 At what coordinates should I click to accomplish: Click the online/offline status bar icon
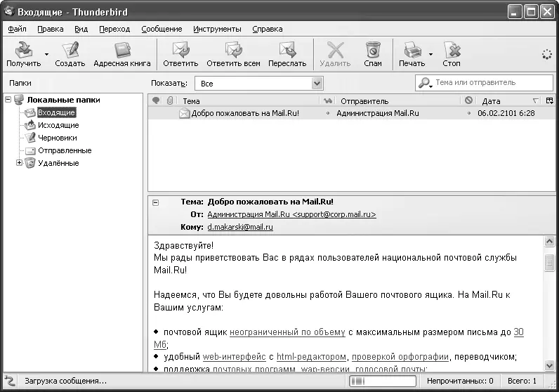(x=10, y=381)
